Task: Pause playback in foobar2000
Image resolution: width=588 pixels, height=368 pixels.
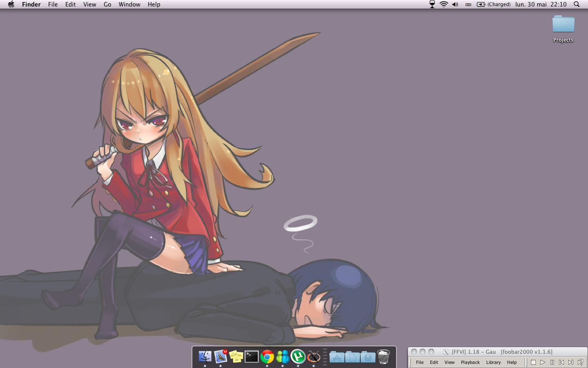Action: 552,362
